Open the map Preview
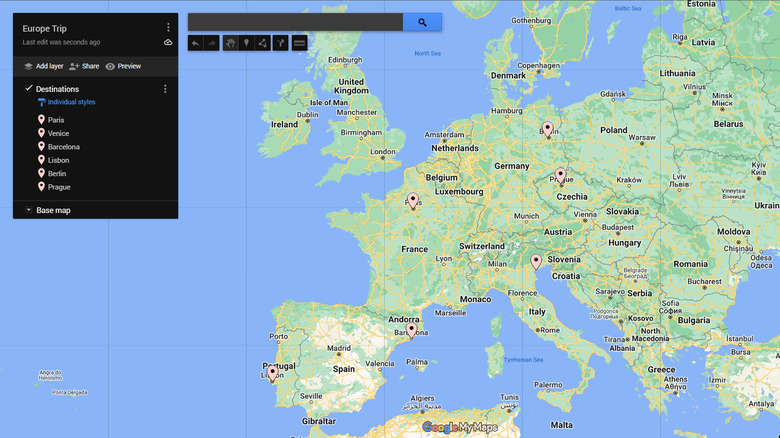This screenshot has height=438, width=780. 123,66
